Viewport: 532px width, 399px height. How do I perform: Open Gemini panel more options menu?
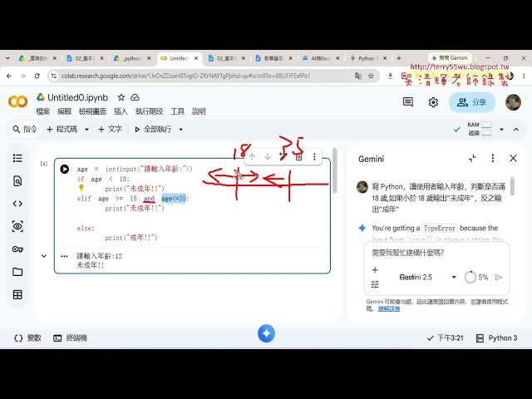pos(493,159)
